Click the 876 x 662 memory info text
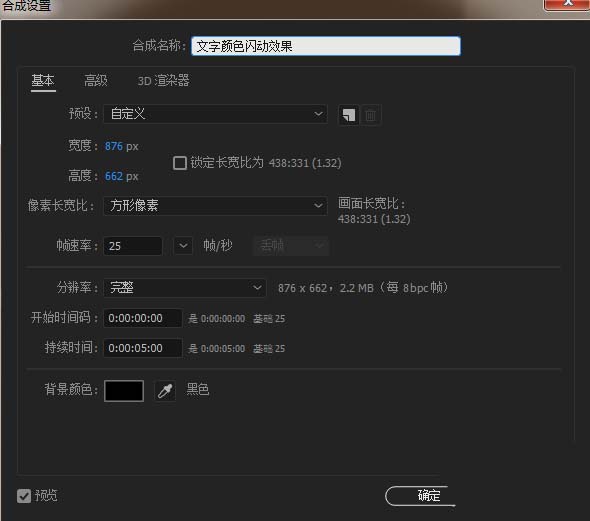The height and width of the screenshot is (521, 590). click(x=363, y=288)
